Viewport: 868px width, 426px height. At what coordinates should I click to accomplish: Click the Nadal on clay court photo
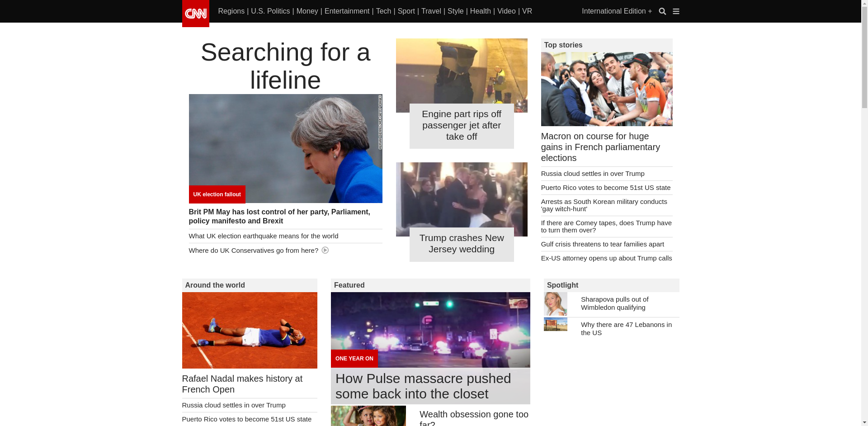coord(250,330)
